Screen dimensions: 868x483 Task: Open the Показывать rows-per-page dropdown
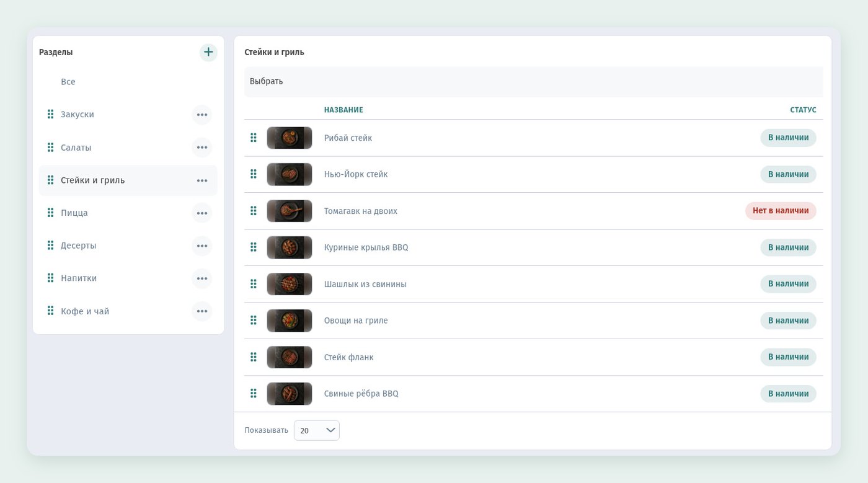[x=317, y=430]
